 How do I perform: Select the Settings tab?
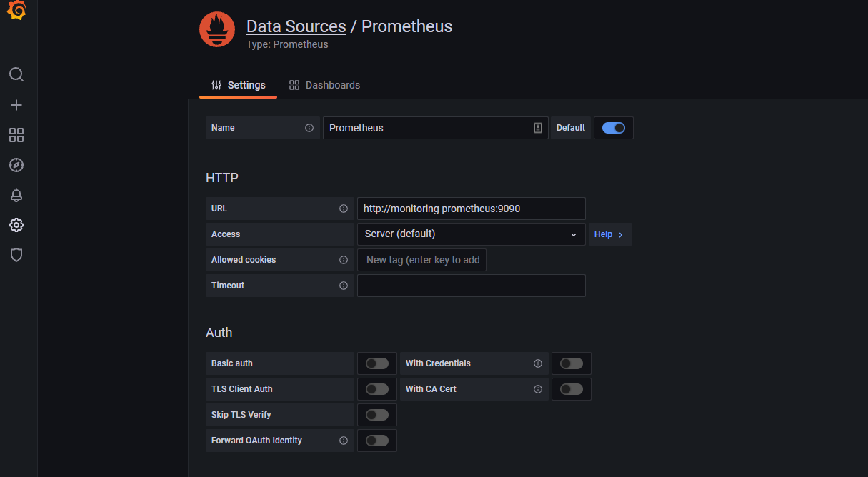pyautogui.click(x=239, y=85)
